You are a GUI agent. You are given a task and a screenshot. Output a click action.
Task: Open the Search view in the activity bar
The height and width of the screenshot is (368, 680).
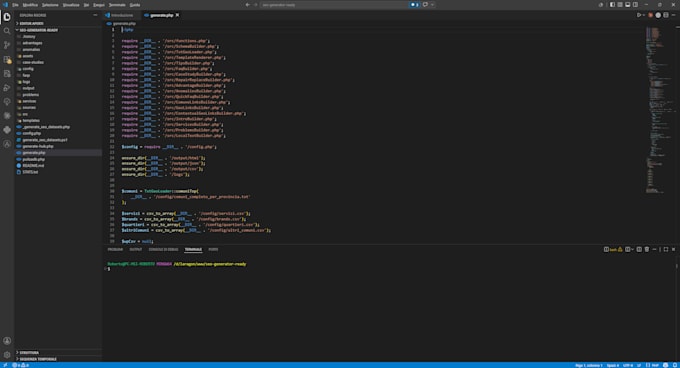(x=7, y=31)
